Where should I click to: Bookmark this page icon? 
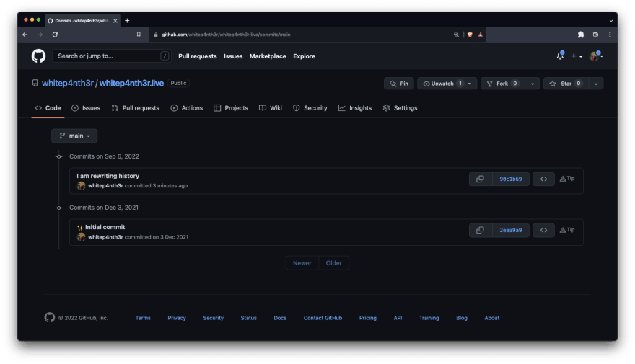point(139,35)
